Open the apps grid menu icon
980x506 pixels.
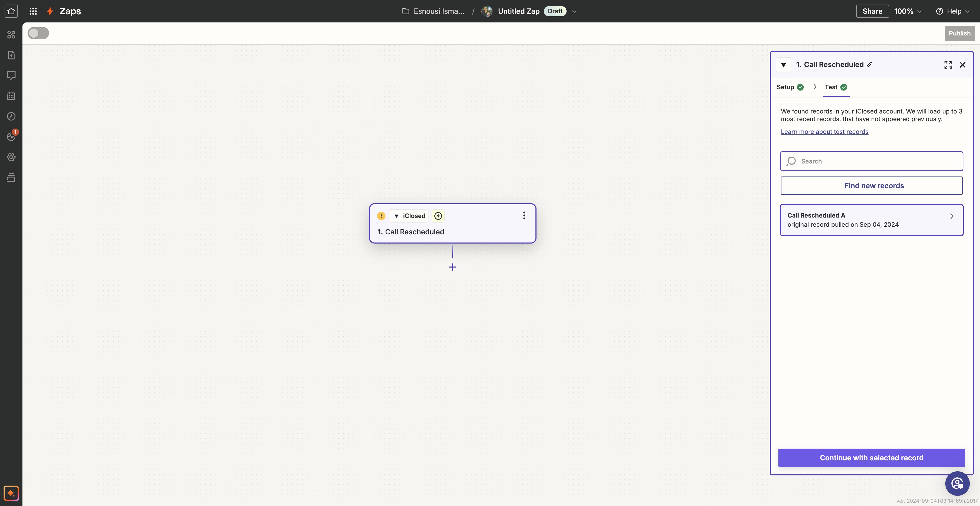[x=33, y=11]
